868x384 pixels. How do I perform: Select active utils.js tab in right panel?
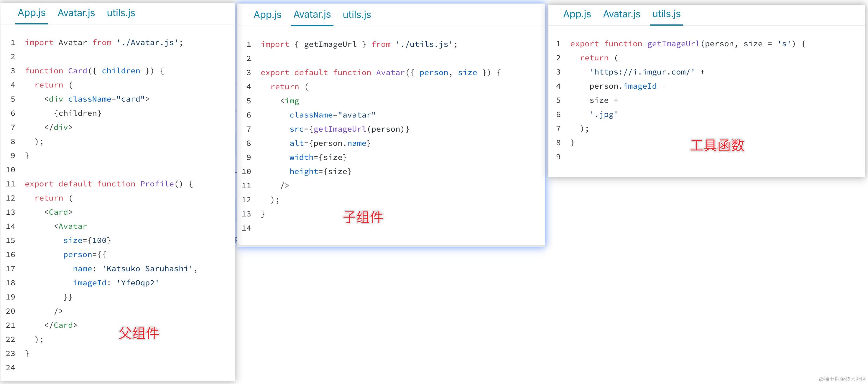click(666, 14)
